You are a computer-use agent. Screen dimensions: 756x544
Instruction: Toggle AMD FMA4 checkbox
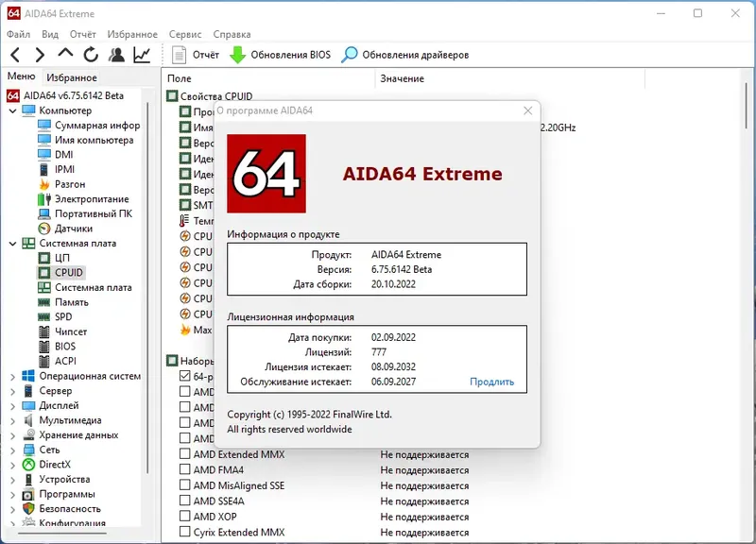click(184, 469)
